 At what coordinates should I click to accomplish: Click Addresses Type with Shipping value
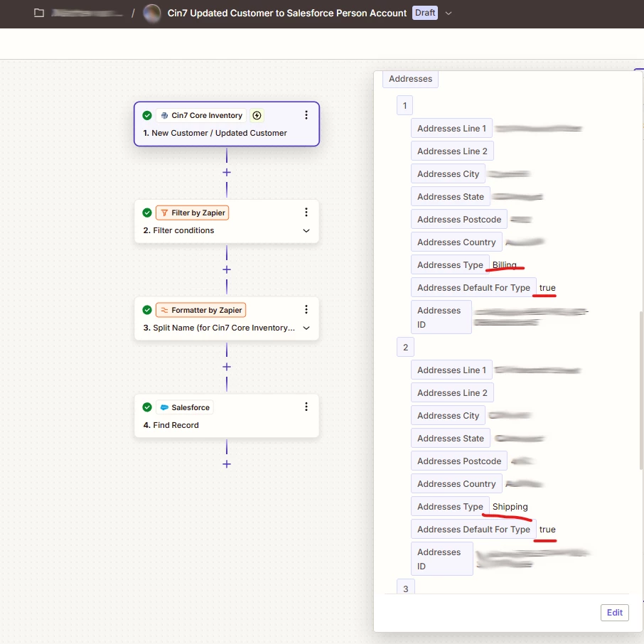click(x=450, y=506)
